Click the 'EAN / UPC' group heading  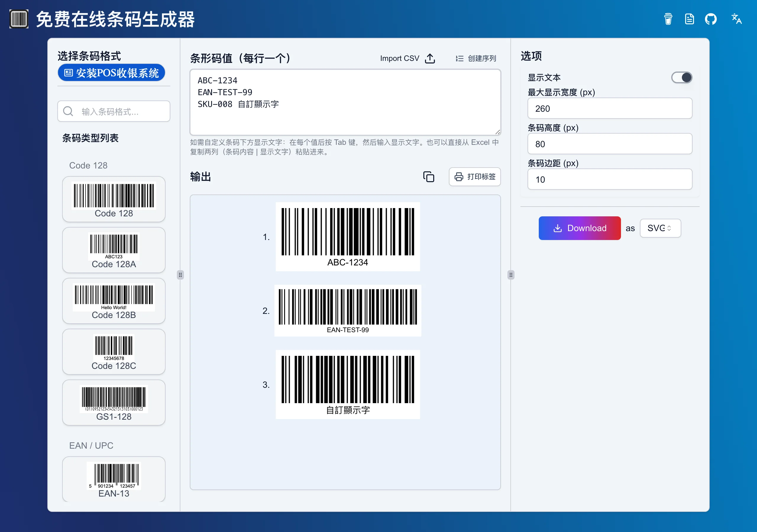pos(91,445)
